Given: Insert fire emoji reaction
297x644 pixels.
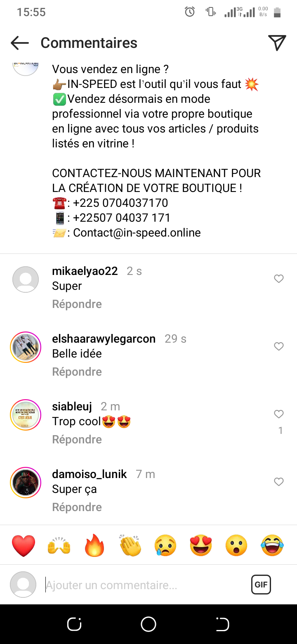Looking at the screenshot, I should coord(94,546).
